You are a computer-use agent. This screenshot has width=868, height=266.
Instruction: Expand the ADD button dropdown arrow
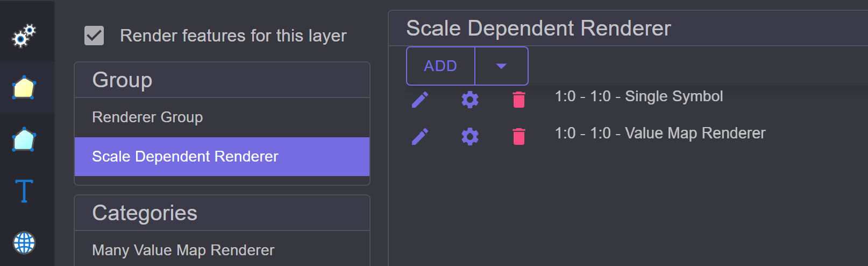coord(501,66)
